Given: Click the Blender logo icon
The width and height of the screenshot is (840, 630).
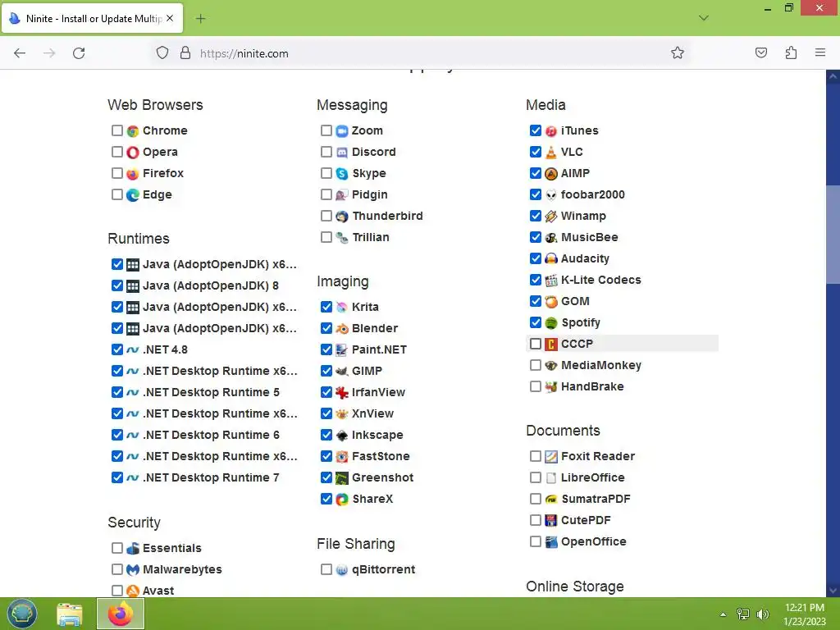Looking at the screenshot, I should click(x=342, y=328).
